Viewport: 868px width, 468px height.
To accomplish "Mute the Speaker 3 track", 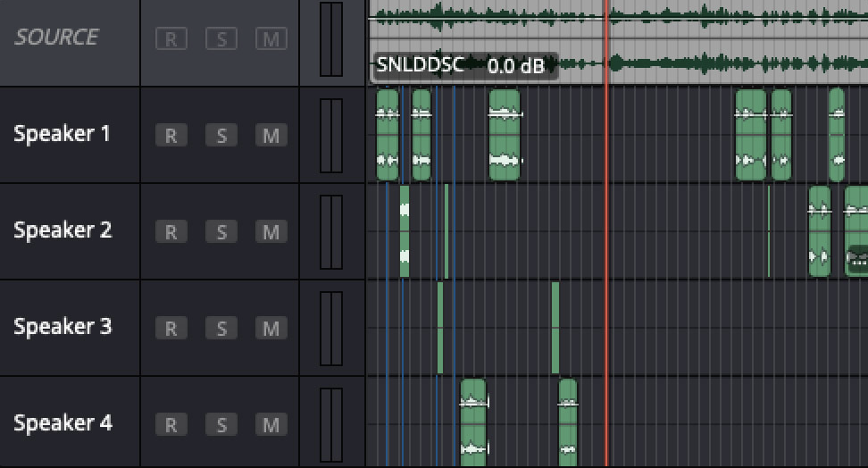I will pyautogui.click(x=271, y=328).
